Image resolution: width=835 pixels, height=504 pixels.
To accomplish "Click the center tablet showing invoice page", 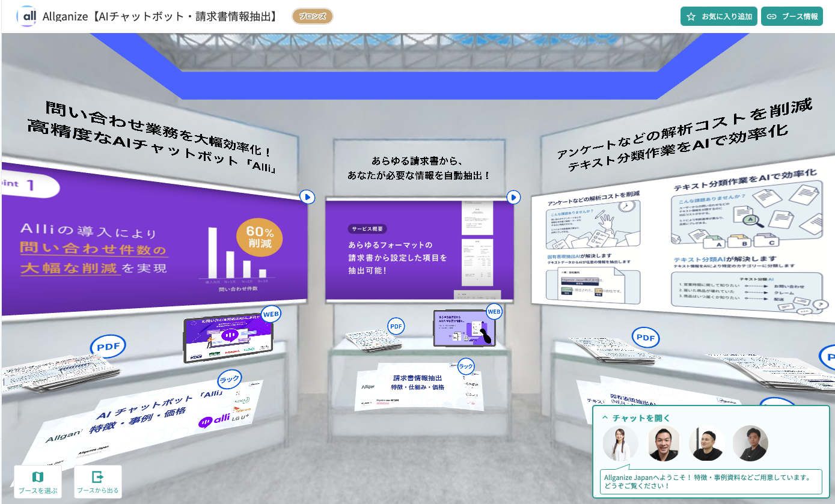I will pos(465,328).
